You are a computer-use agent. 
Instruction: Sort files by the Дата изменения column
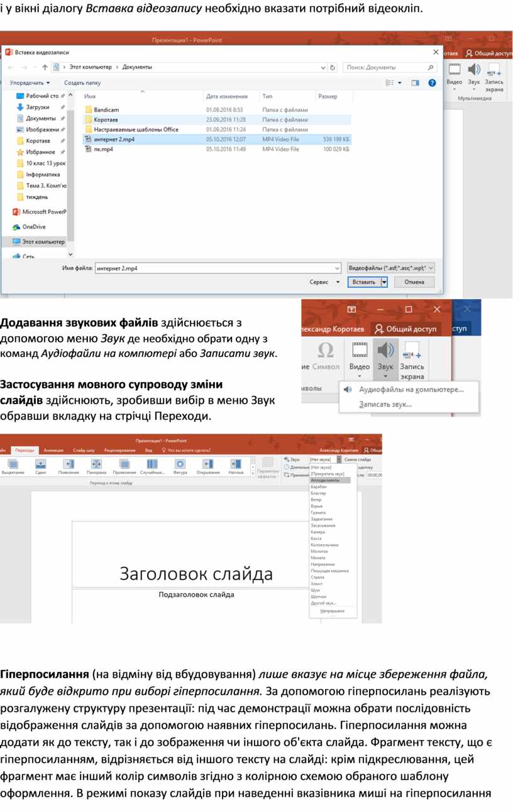click(227, 97)
